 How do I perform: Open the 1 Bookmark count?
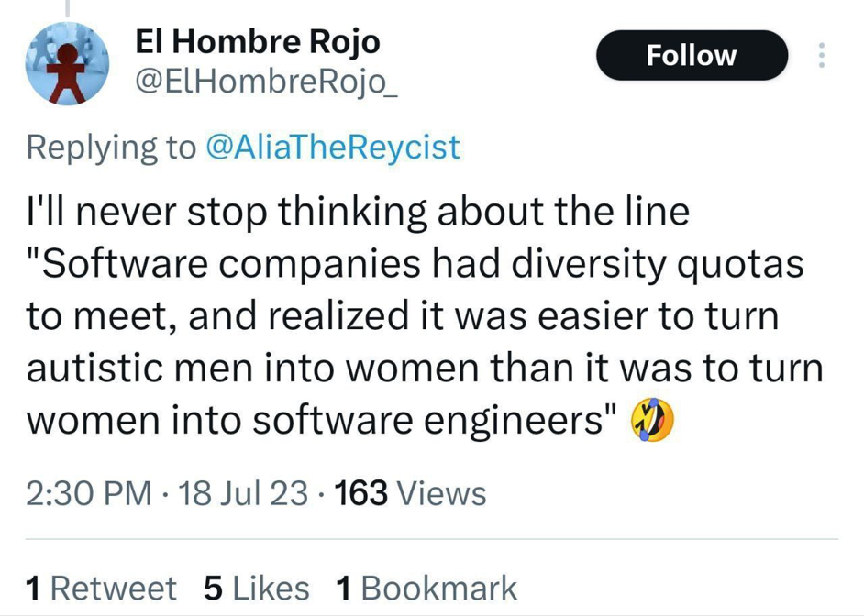427,588
